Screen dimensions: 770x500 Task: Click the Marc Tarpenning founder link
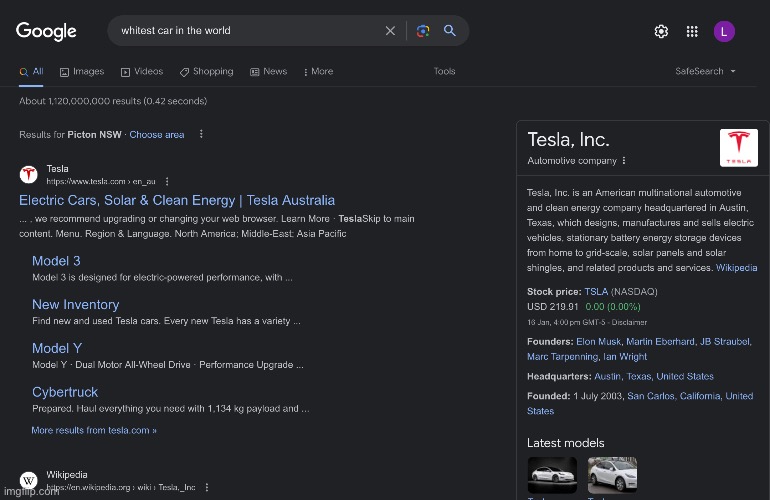tap(562, 357)
